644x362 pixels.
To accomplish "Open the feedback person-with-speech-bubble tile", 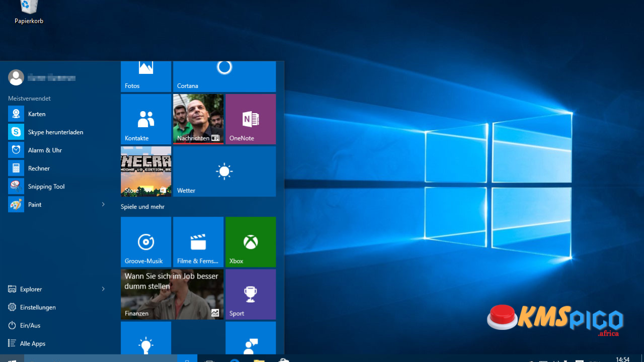I will point(251,338).
